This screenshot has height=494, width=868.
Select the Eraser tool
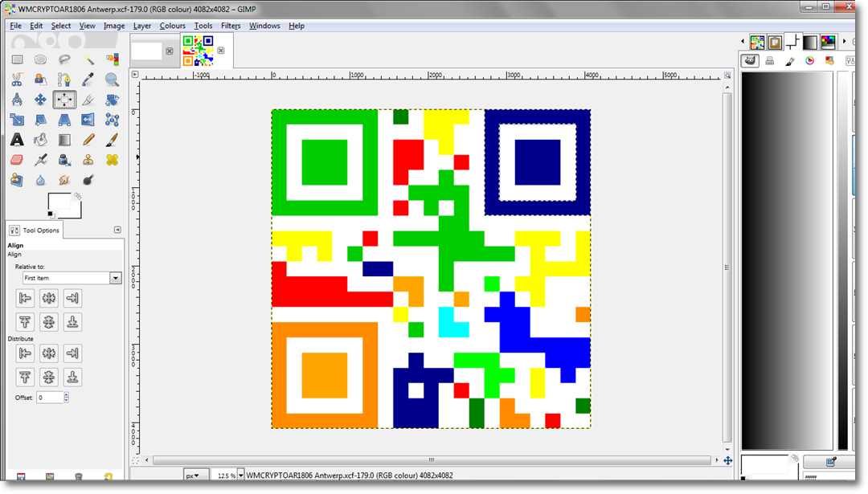tap(17, 160)
